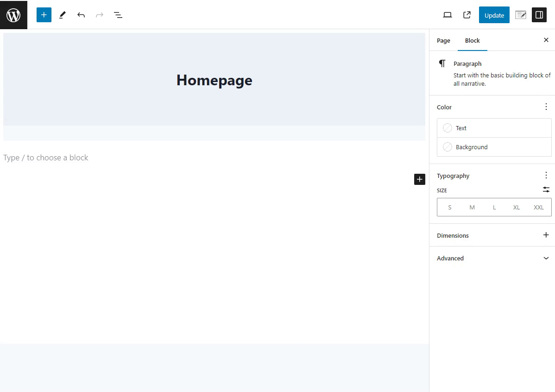This screenshot has height=392, width=555.
Task: Close the Settings sidebar
Action: (x=546, y=40)
